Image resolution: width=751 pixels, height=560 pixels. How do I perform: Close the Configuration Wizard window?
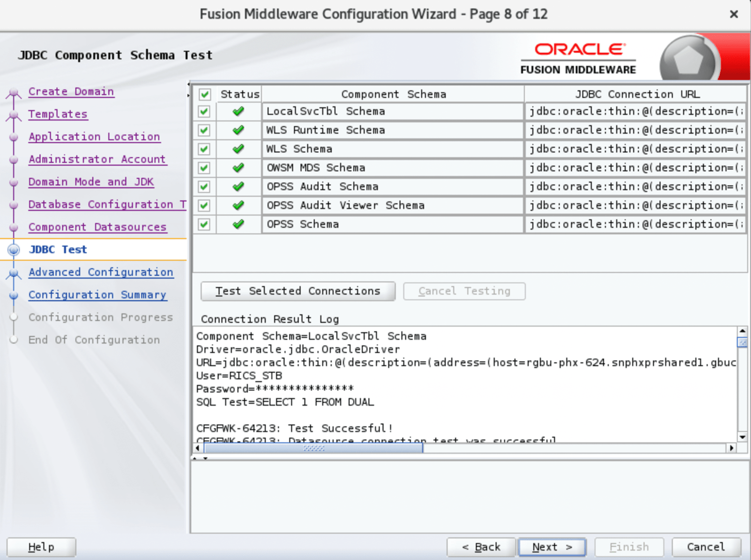(x=734, y=14)
